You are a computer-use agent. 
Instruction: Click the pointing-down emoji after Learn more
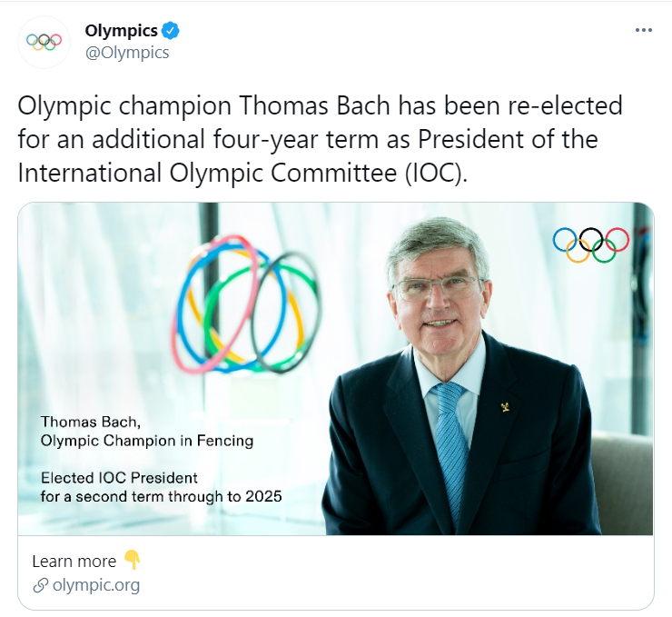pyautogui.click(x=132, y=560)
